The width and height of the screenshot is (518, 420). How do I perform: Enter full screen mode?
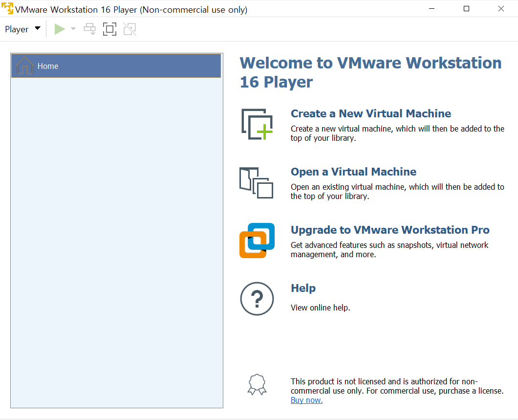pyautogui.click(x=109, y=29)
